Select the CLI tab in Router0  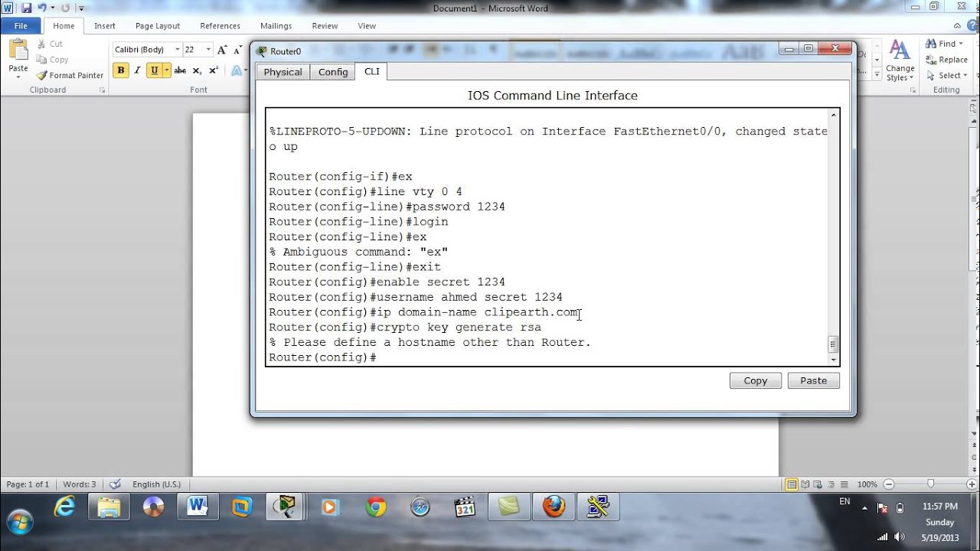372,71
